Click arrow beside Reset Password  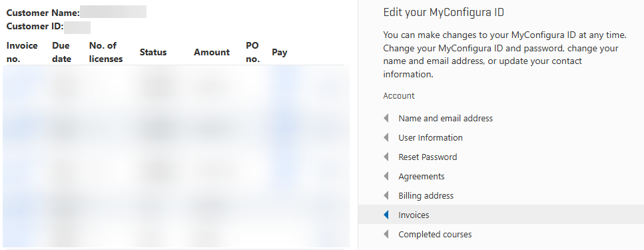[386, 157]
